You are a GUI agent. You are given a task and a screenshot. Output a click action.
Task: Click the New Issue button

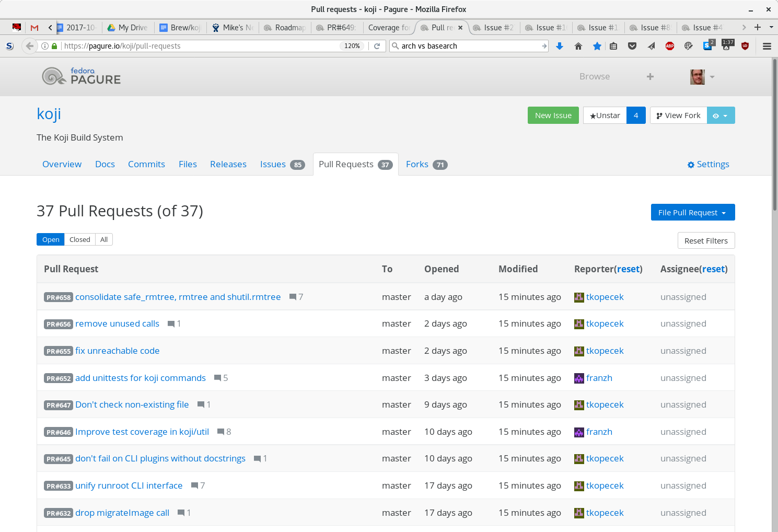coord(553,115)
